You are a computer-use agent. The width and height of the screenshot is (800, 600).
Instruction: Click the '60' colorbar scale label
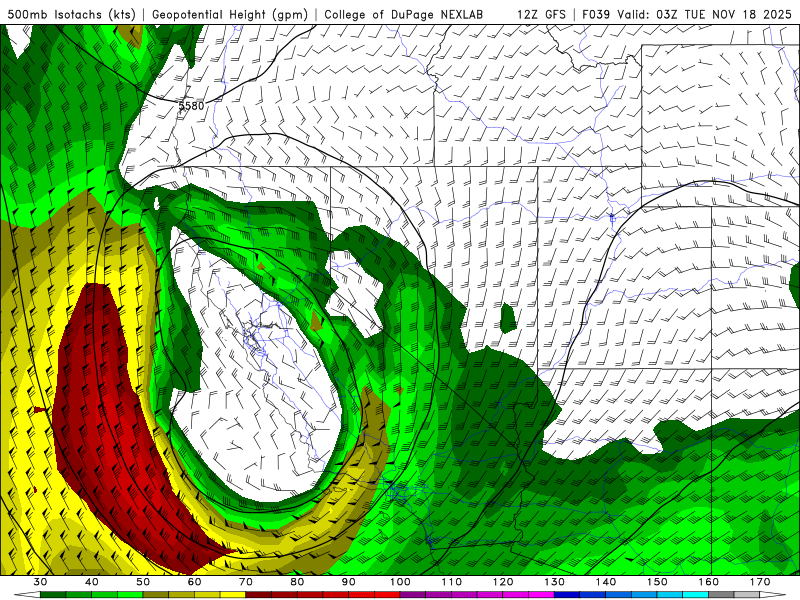click(194, 582)
